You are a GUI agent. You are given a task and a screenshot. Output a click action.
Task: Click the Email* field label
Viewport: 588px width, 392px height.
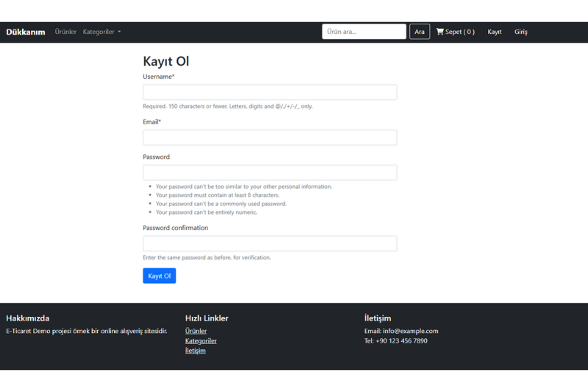click(x=152, y=122)
